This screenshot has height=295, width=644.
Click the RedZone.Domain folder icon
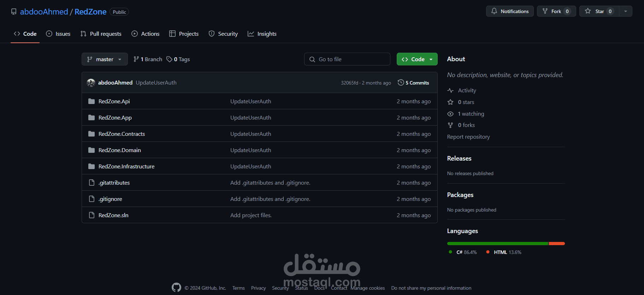(x=91, y=150)
